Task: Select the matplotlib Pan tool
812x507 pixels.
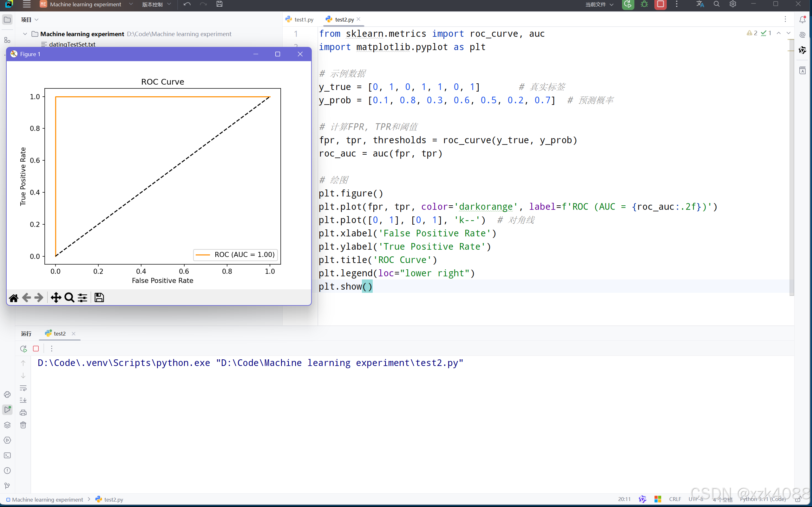Action: tap(56, 298)
